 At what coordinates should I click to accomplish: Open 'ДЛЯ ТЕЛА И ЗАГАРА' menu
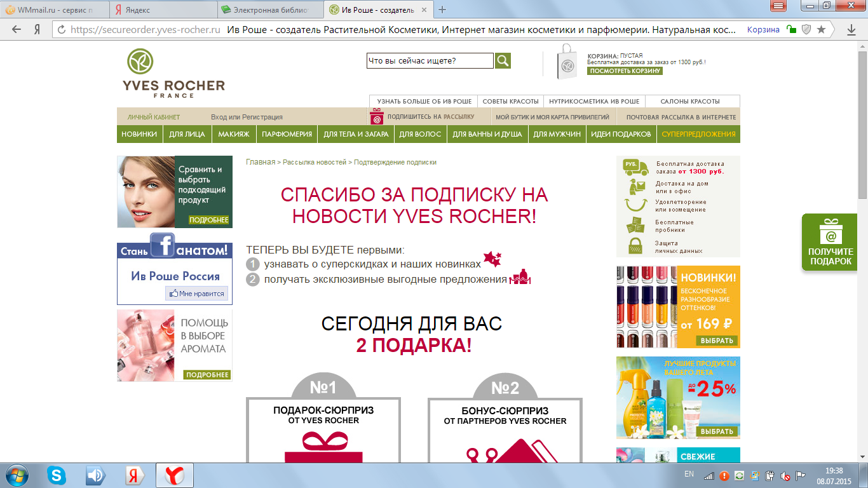356,134
